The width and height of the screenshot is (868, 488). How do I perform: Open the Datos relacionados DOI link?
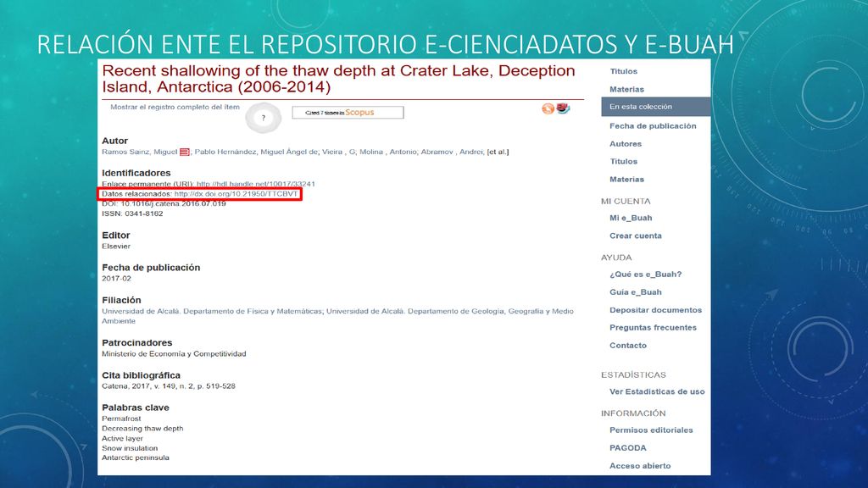236,194
